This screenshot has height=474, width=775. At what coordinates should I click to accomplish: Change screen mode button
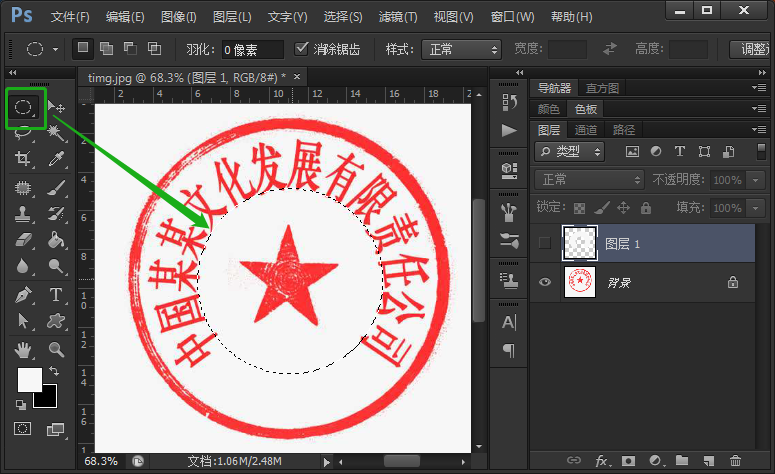pos(55,430)
